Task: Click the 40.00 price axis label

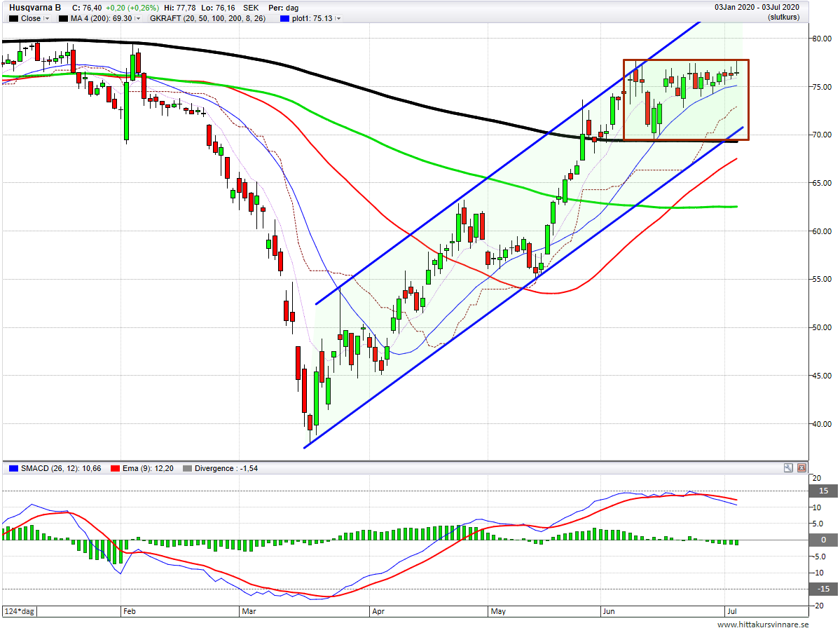Action: (822, 424)
